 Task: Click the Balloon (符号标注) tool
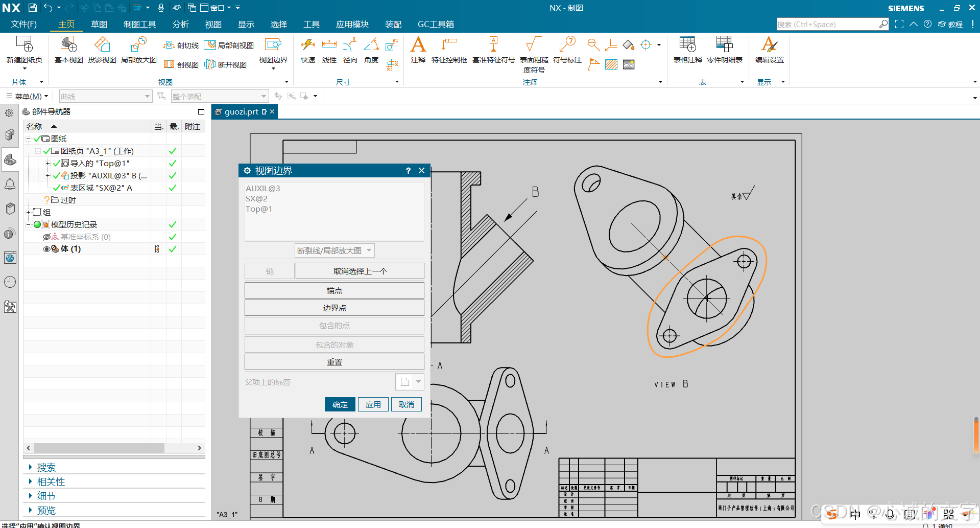tap(567, 50)
